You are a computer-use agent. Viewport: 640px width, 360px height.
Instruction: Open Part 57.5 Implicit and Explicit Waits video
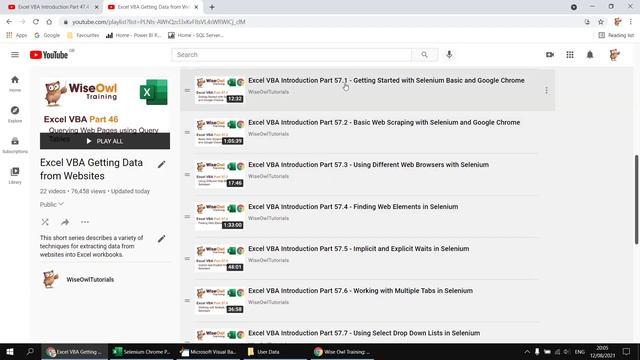click(358, 249)
